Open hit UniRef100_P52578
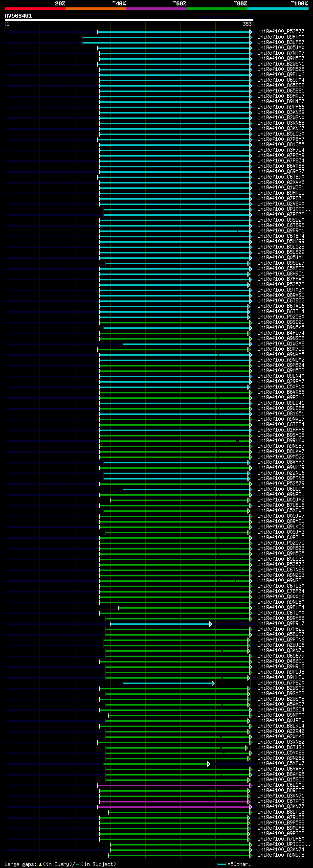Viewport: 313px width, 868px height. click(x=281, y=285)
